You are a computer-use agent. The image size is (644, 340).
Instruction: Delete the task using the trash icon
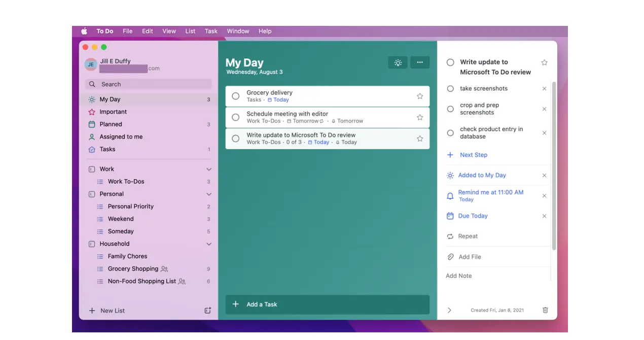pos(545,310)
